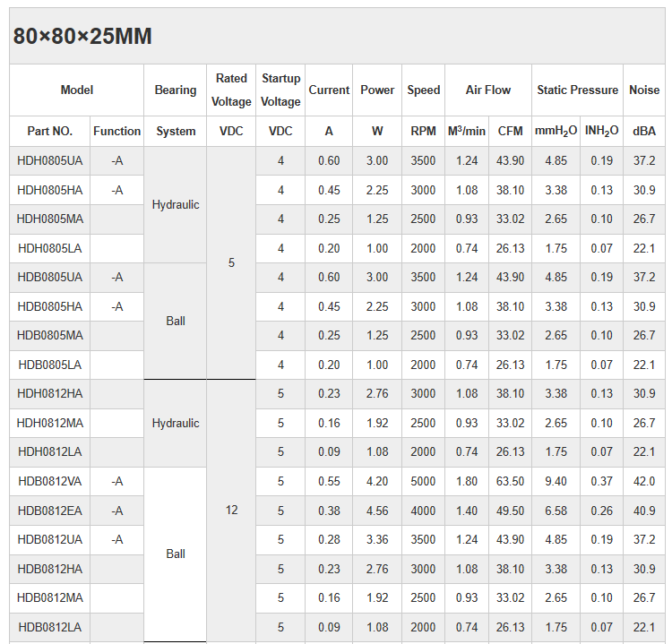This screenshot has width=672, height=644.
Task: Click the Rated Voltage header cell
Action: [231, 90]
